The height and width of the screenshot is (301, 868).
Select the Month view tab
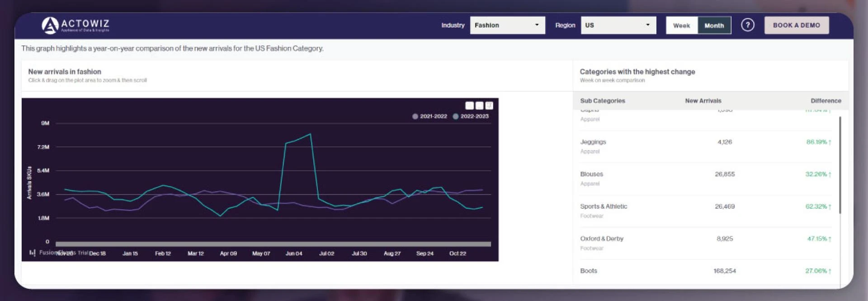pos(714,25)
